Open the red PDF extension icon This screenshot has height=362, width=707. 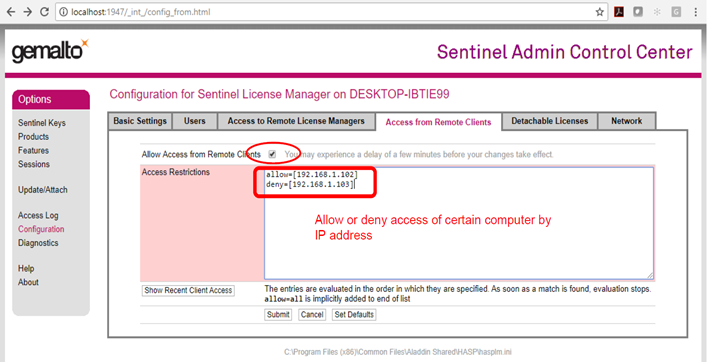point(619,12)
